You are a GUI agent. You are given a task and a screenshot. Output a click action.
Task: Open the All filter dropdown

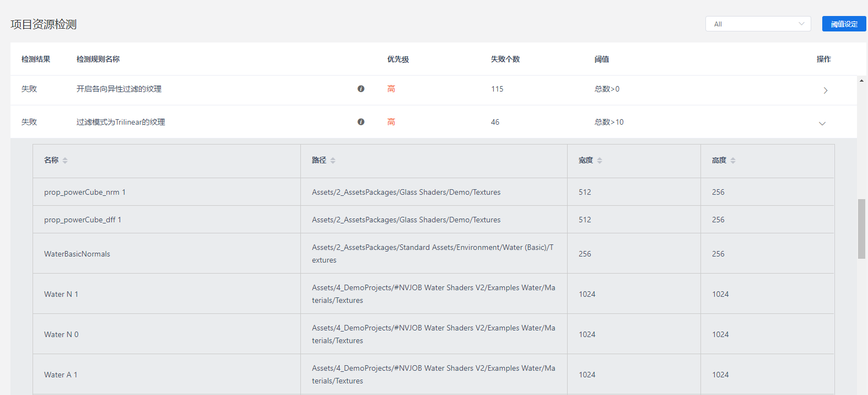pyautogui.click(x=758, y=24)
